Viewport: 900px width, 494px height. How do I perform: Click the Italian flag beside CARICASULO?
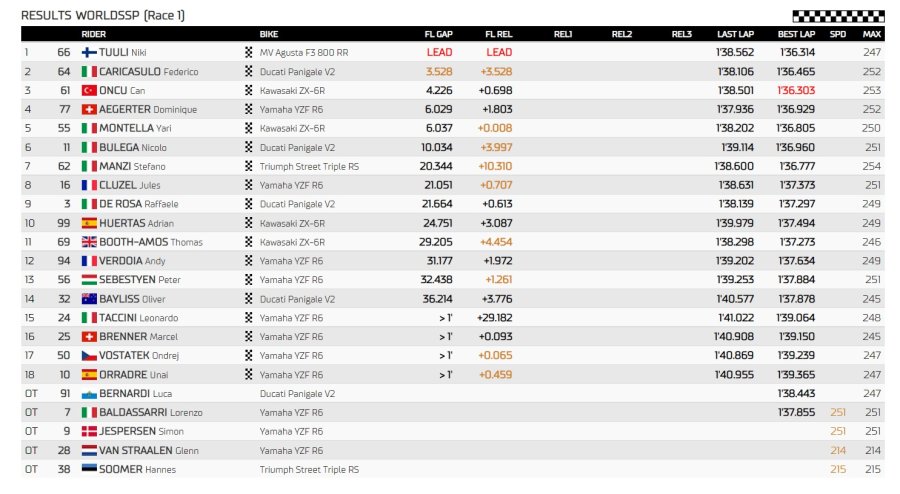[89, 71]
